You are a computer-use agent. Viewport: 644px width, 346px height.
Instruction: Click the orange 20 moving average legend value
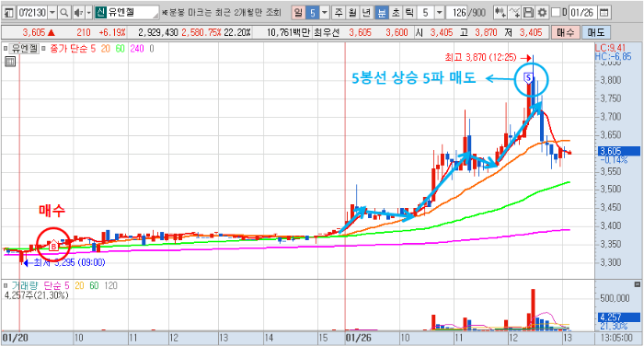tap(106, 49)
